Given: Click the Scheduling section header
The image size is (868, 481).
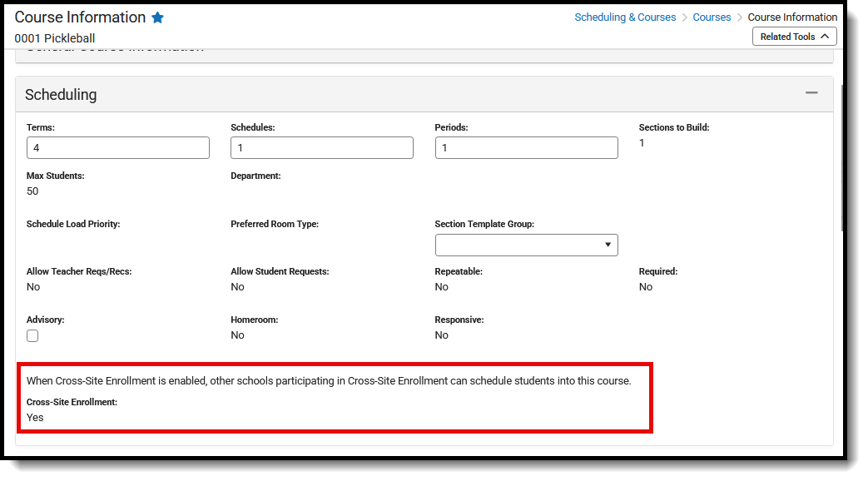Looking at the screenshot, I should (61, 94).
